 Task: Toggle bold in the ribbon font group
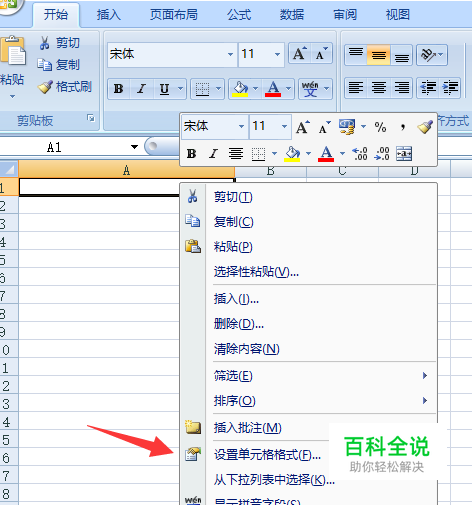[119, 89]
